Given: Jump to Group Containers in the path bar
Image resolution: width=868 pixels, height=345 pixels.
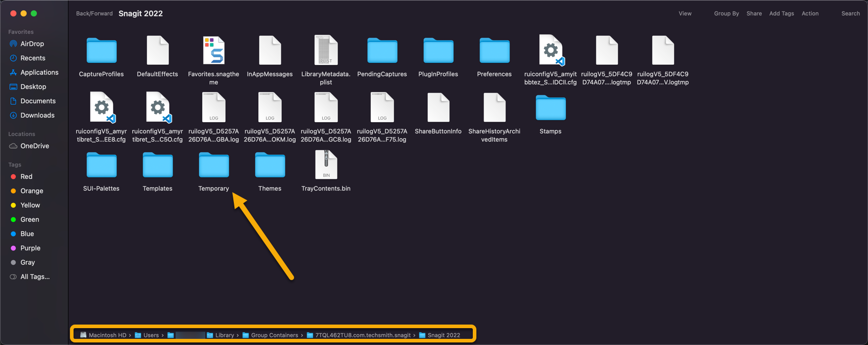Looking at the screenshot, I should click(270, 335).
